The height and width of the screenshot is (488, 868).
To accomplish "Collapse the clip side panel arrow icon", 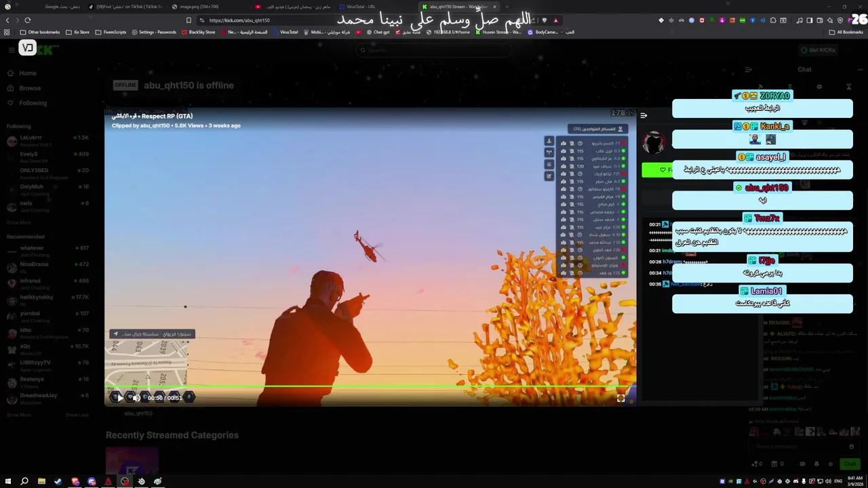I will [644, 116].
